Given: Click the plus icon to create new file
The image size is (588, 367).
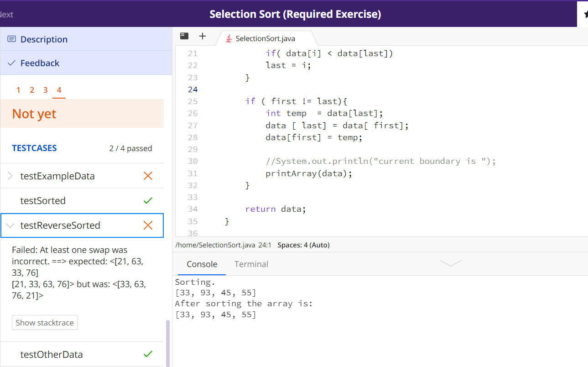Looking at the screenshot, I should coord(202,36).
